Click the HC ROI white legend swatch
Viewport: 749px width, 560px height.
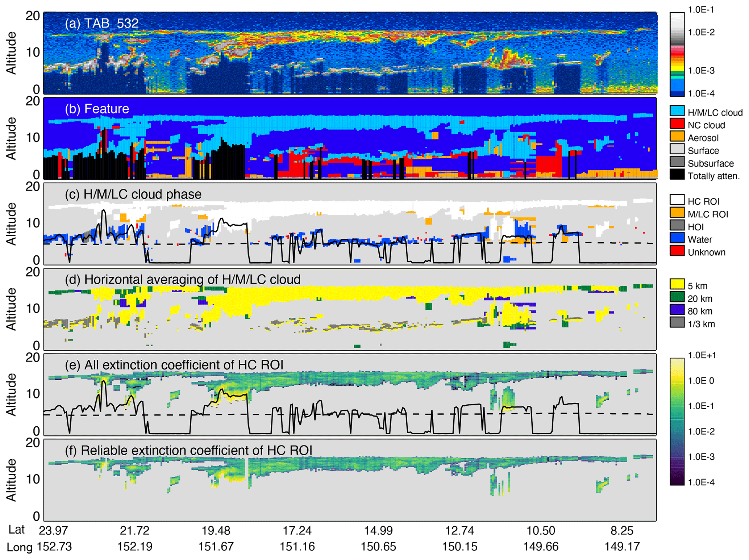(x=677, y=200)
